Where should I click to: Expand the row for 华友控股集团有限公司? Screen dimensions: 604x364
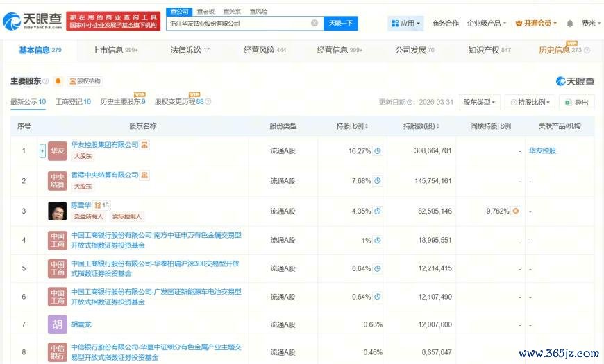[x=42, y=150]
